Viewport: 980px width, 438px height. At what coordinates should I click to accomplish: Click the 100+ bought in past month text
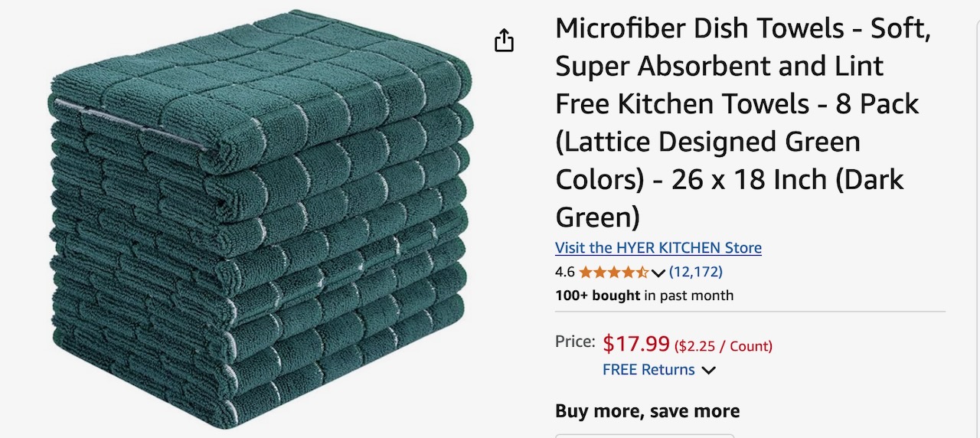[x=645, y=296]
